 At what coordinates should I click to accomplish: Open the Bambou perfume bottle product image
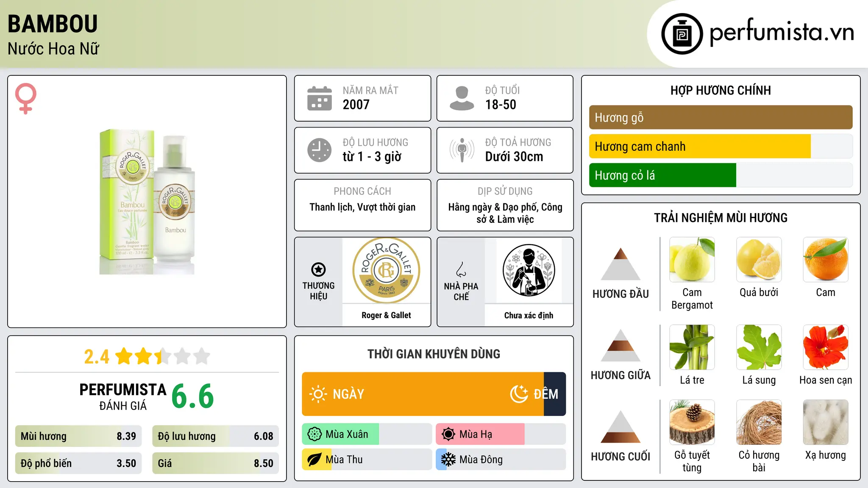click(x=147, y=202)
